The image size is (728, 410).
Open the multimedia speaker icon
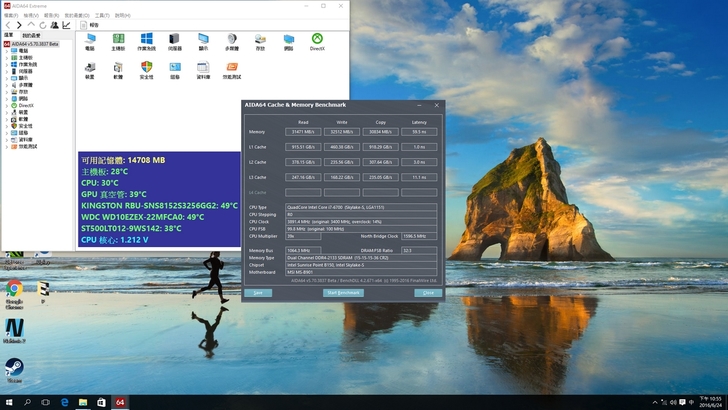[231, 40]
